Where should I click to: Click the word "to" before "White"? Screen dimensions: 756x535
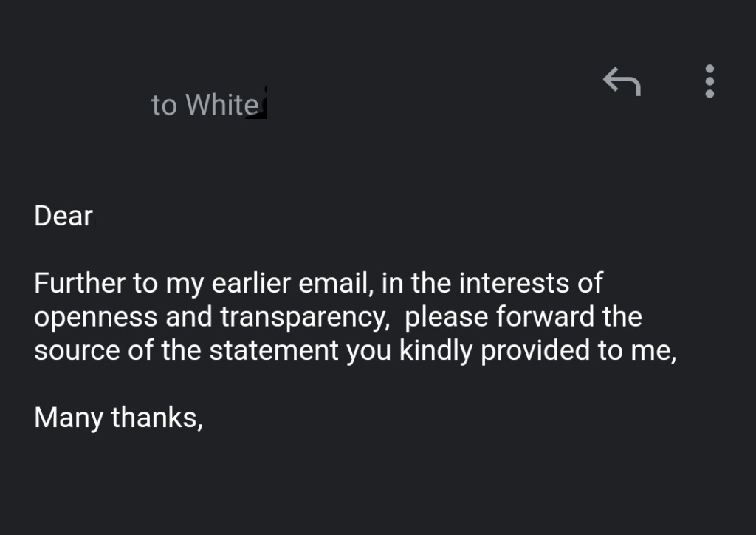point(164,105)
